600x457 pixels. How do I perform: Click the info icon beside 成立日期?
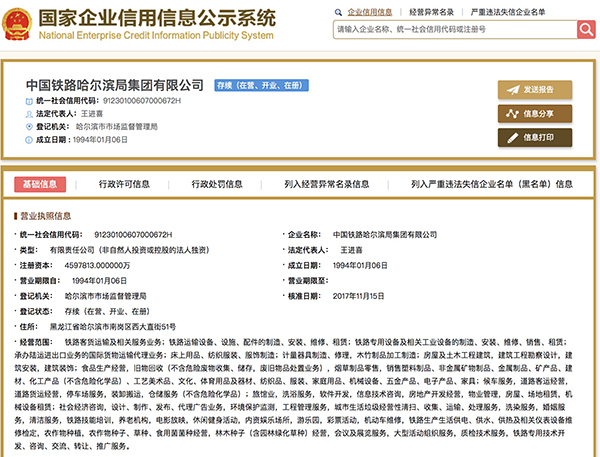pyautogui.click(x=29, y=140)
